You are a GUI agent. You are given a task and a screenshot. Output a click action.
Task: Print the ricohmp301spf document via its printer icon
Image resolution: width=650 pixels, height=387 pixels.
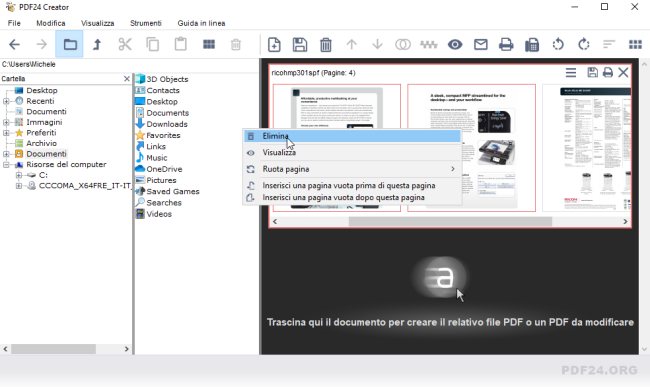608,73
